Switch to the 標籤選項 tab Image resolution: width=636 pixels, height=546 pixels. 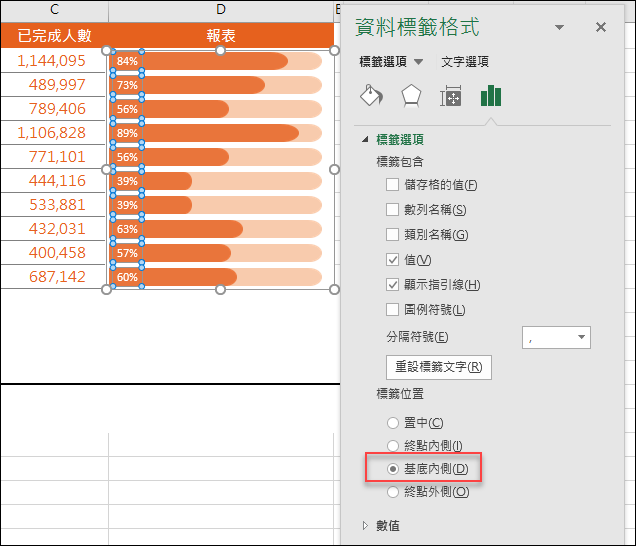click(383, 62)
